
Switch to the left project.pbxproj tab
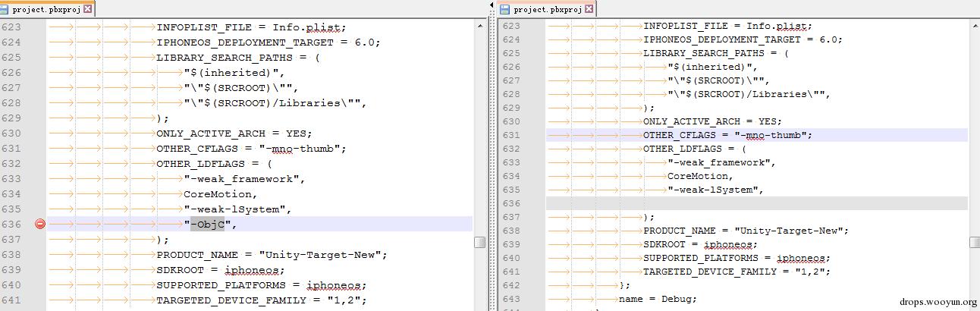click(47, 9)
